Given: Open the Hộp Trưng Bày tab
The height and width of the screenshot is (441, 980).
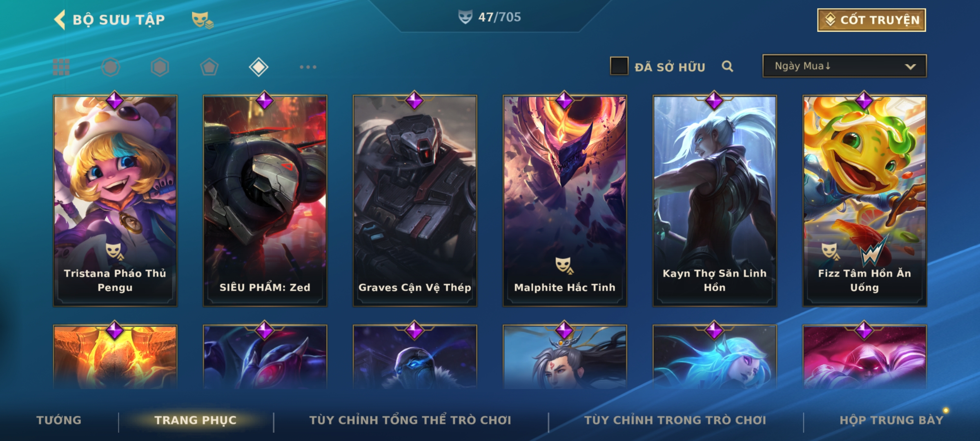Looking at the screenshot, I should tap(891, 420).
